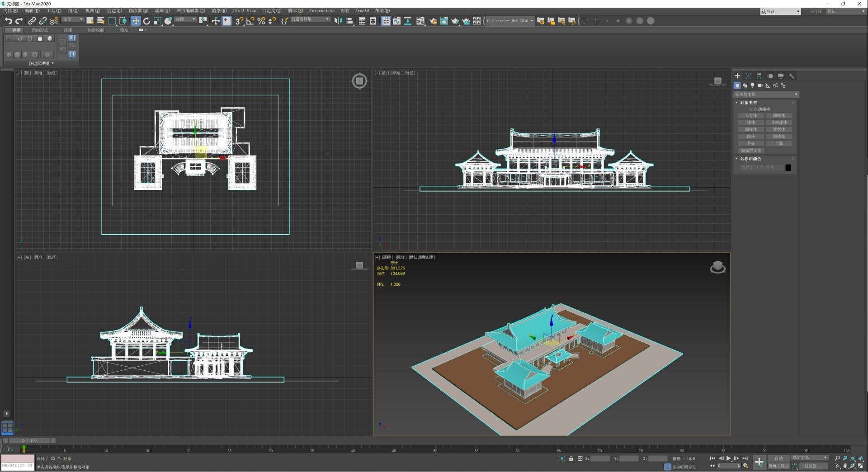Viewport: 868px width, 472px height.
Task: Activate the Select and Rotate tool
Action: tap(146, 21)
